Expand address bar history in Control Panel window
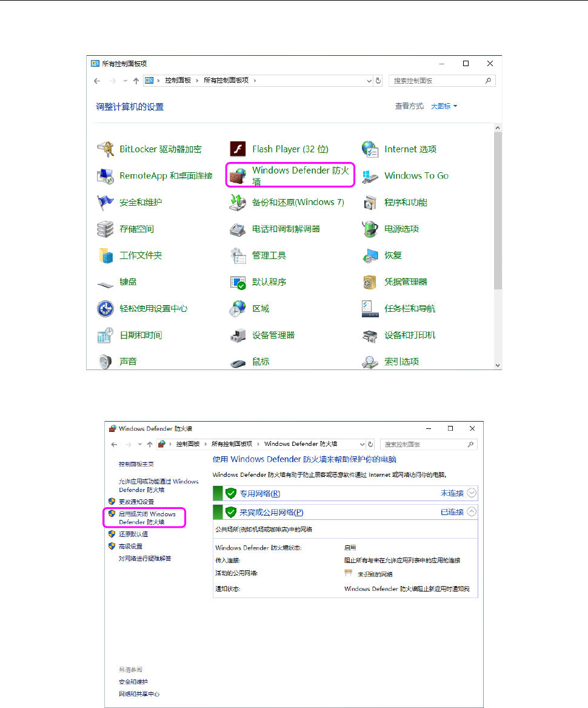The width and height of the screenshot is (588, 708). (x=369, y=81)
